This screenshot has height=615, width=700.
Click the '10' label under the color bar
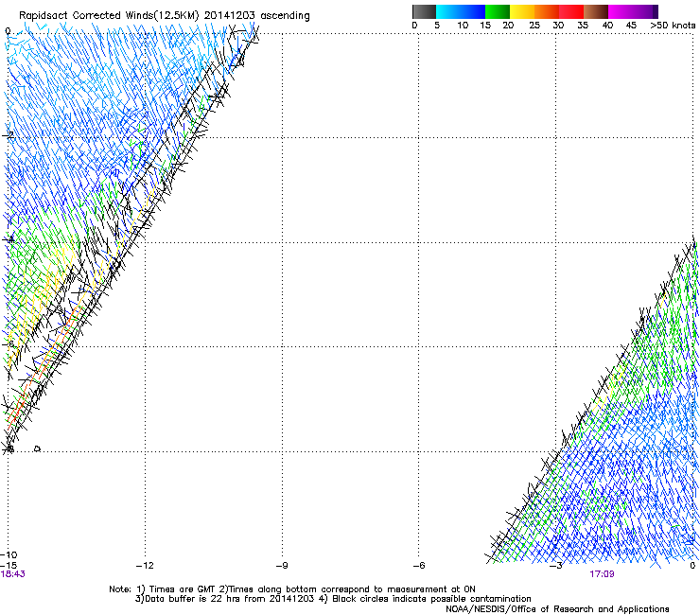[x=463, y=26]
